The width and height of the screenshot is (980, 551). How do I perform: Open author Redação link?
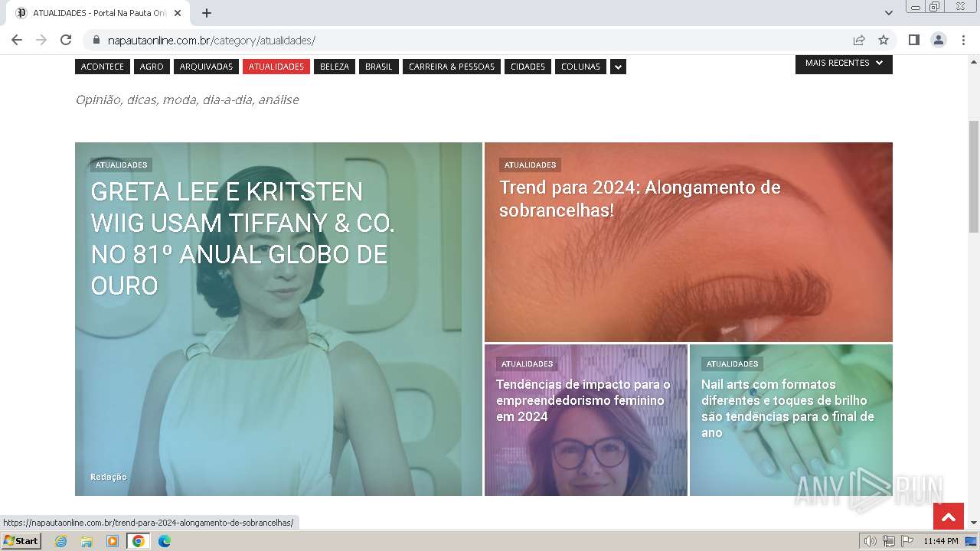tap(109, 477)
